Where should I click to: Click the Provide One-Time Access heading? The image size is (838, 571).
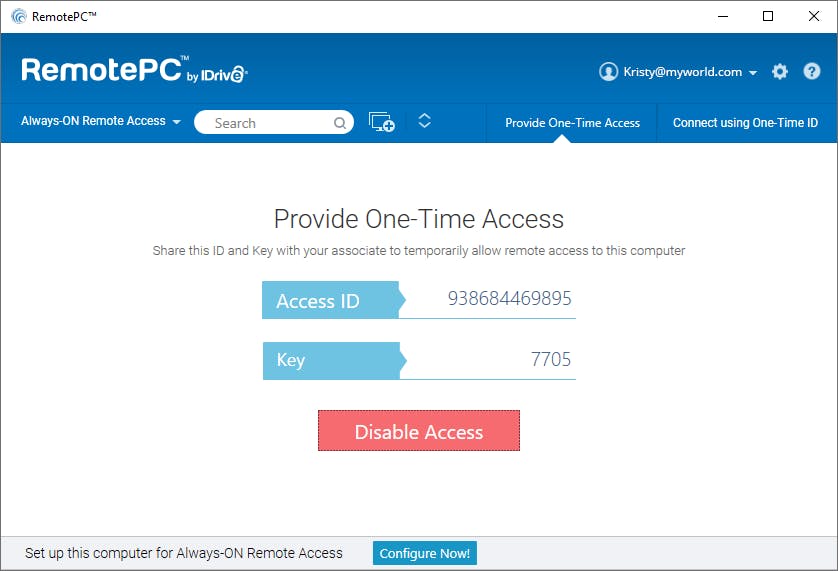pos(419,219)
